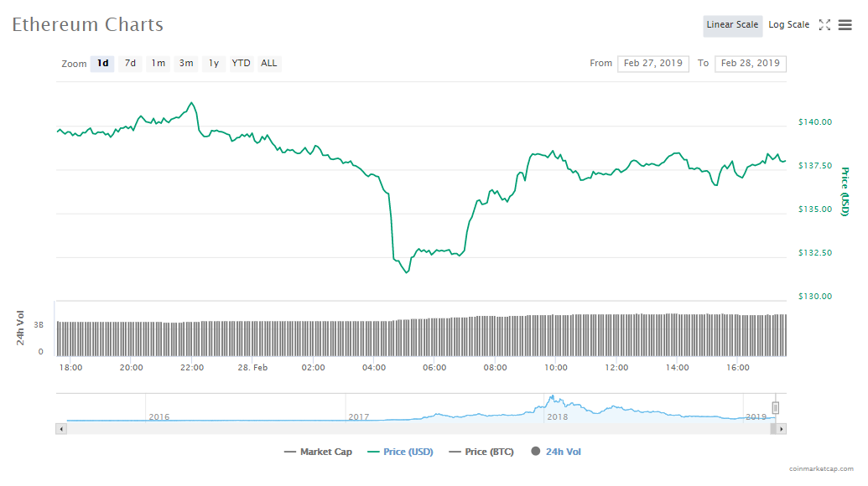
Task: Choose the YTD zoom option
Action: point(241,64)
